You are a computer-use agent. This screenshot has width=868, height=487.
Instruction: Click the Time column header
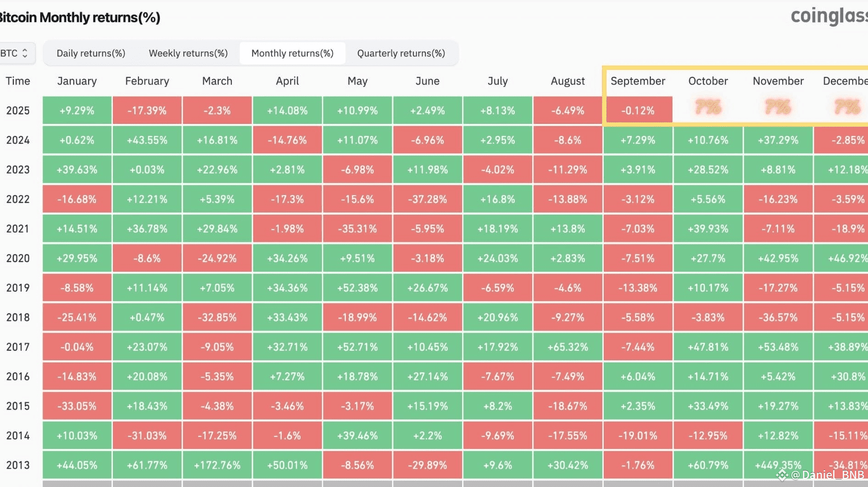18,81
